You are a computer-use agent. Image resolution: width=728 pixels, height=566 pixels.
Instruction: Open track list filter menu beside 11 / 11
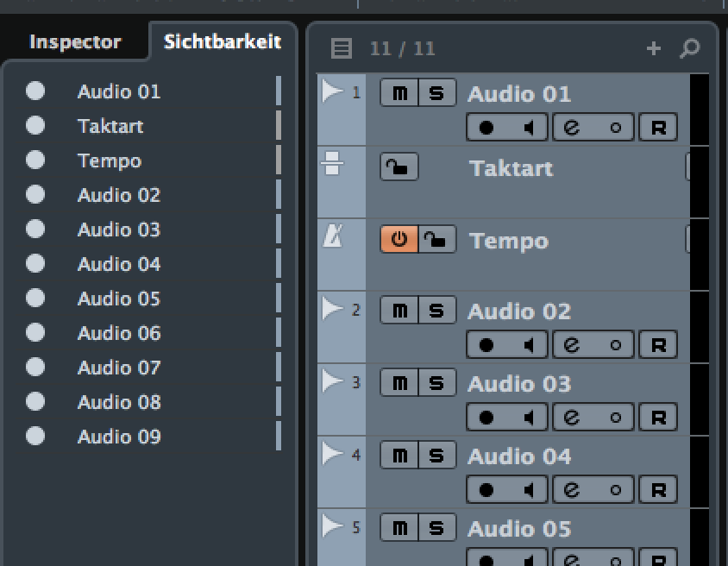pos(342,48)
